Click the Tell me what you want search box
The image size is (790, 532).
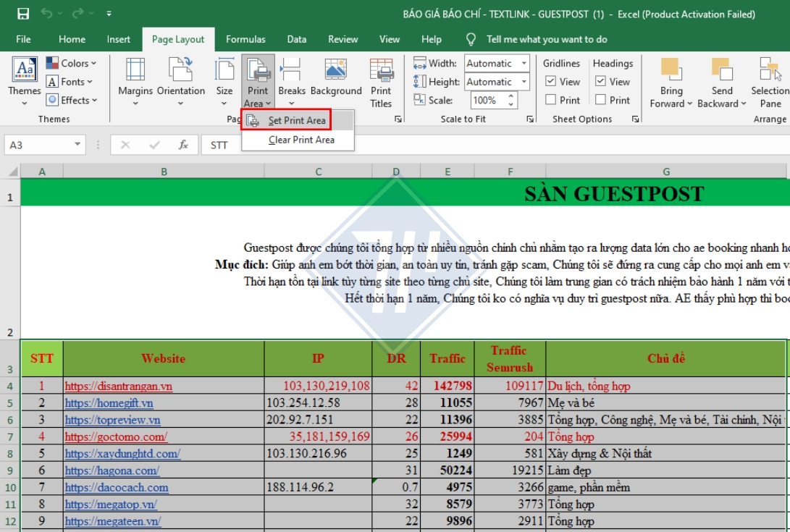pyautogui.click(x=547, y=39)
